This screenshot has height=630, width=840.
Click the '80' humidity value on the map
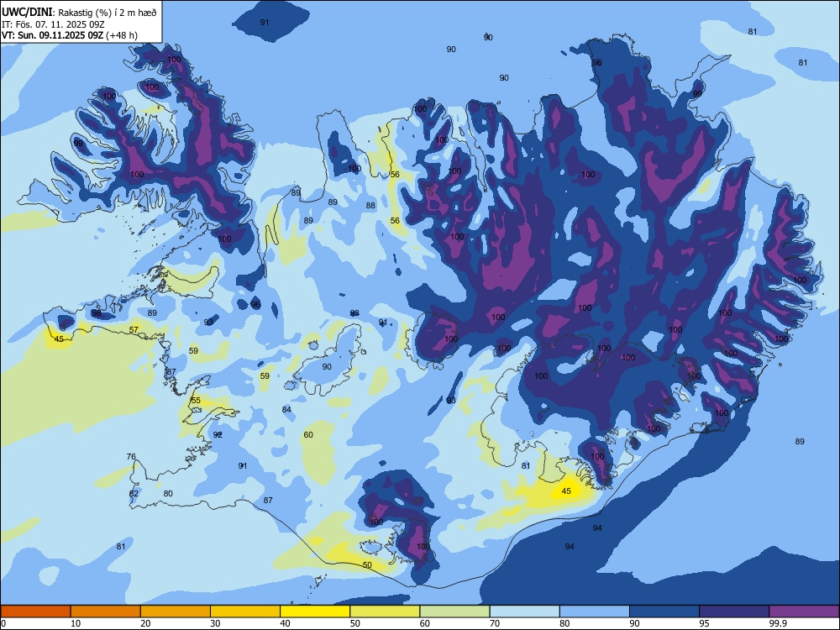(168, 493)
